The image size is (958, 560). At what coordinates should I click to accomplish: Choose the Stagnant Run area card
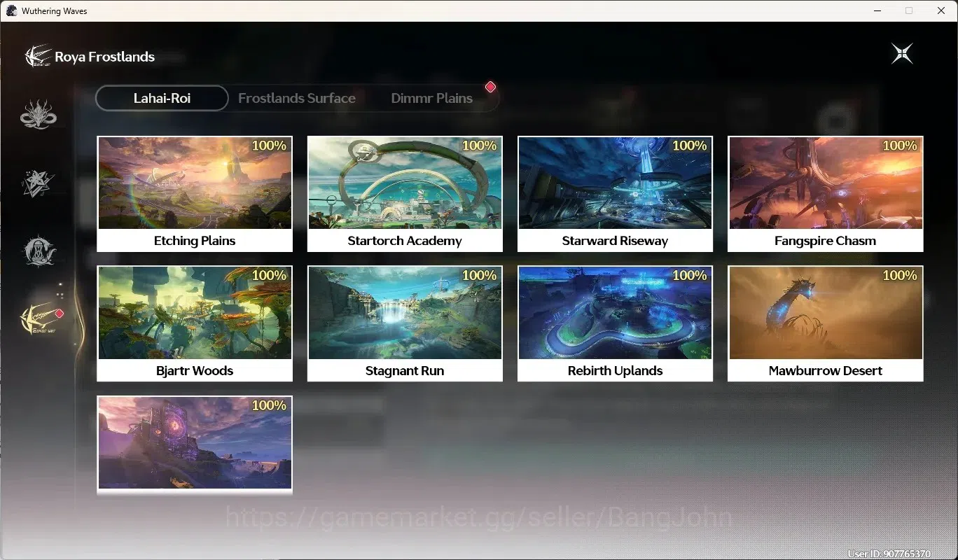coord(405,323)
